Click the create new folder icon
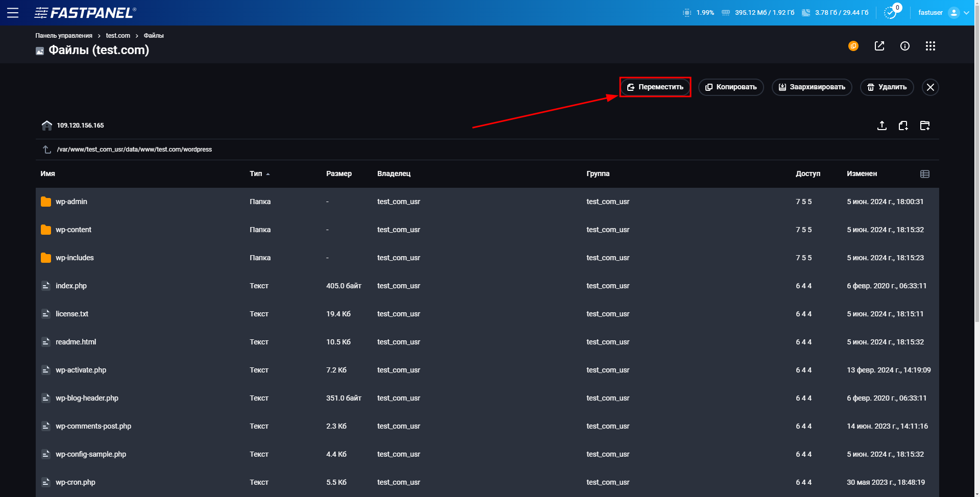980x497 pixels. pyautogui.click(x=925, y=126)
